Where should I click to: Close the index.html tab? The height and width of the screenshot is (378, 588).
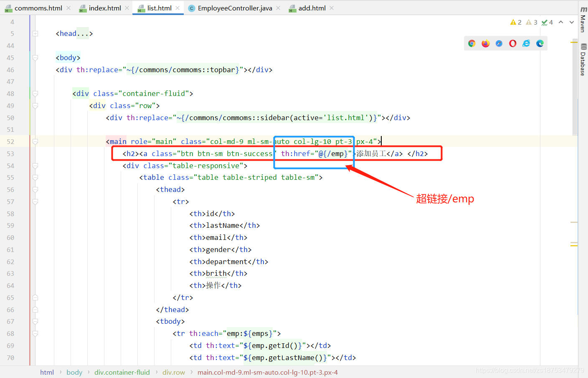[127, 8]
